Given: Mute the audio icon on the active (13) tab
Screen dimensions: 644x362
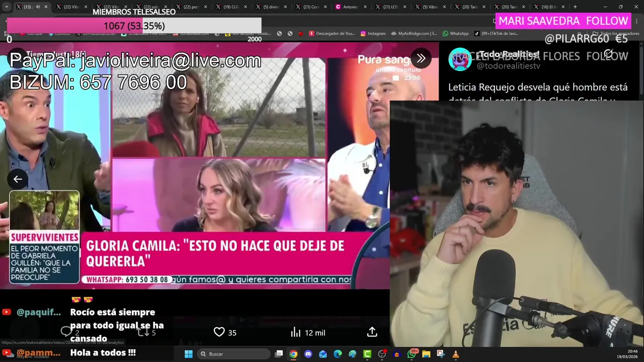Looking at the screenshot, I should 38,7.
